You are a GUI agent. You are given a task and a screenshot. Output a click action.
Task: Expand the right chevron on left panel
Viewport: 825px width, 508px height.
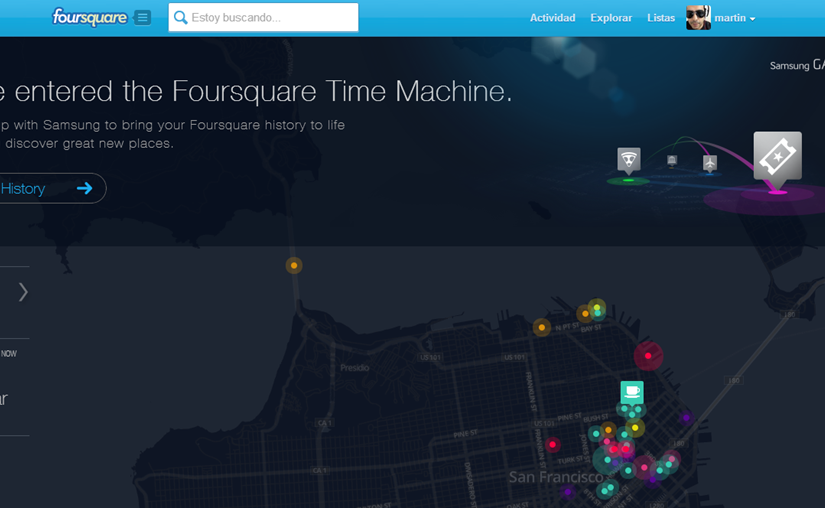click(23, 292)
